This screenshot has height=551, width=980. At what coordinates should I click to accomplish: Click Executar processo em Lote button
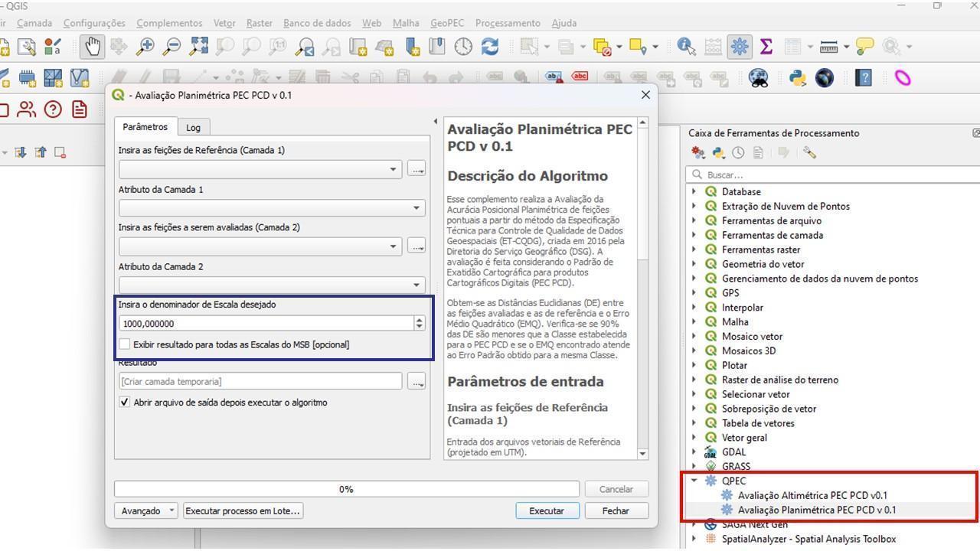pos(243,510)
